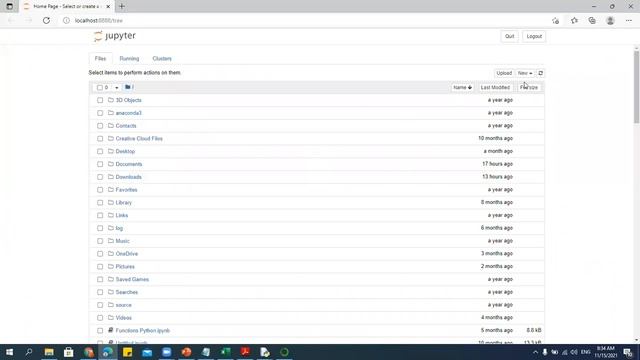Viewport: 640px width, 360px height.
Task: Open the selection type dropdown arrow
Action: (116, 88)
